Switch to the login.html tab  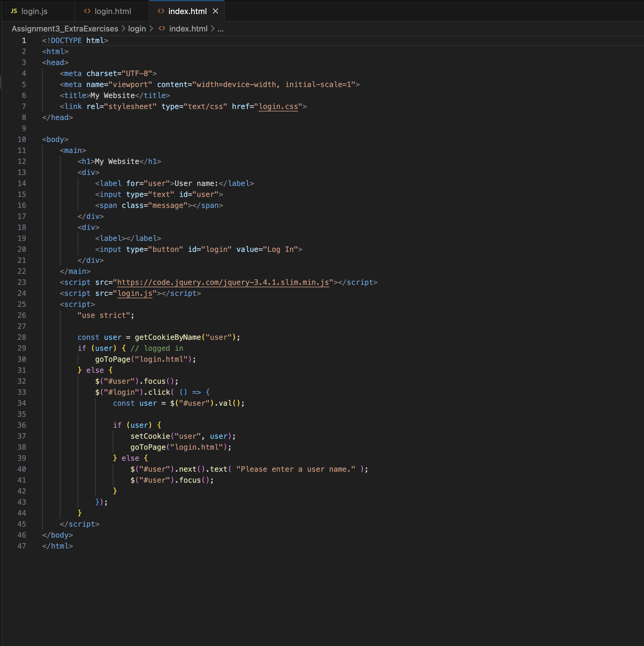coord(113,11)
